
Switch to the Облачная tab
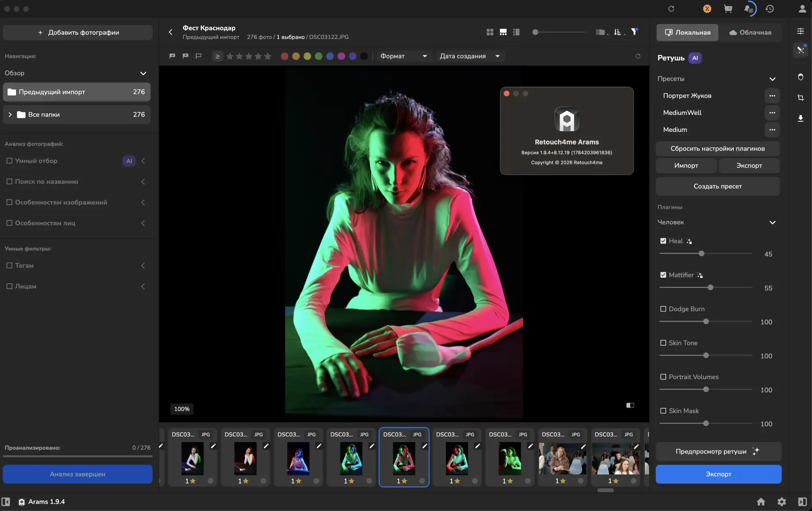tap(750, 33)
